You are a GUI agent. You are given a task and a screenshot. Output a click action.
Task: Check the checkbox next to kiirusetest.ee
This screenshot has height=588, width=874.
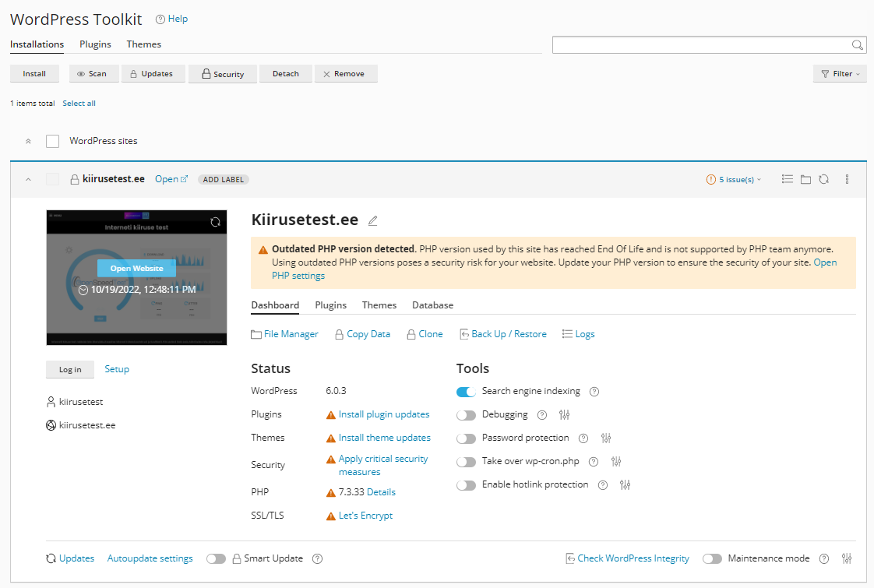(52, 178)
